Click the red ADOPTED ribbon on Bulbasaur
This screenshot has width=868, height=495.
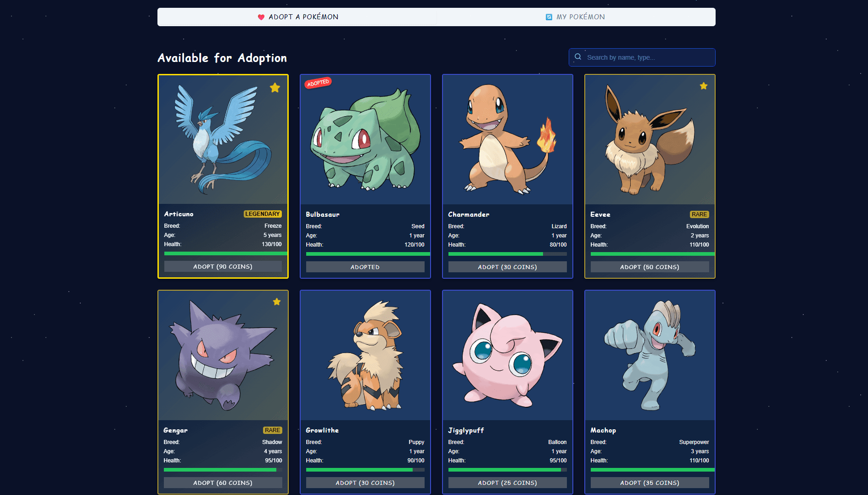[318, 83]
